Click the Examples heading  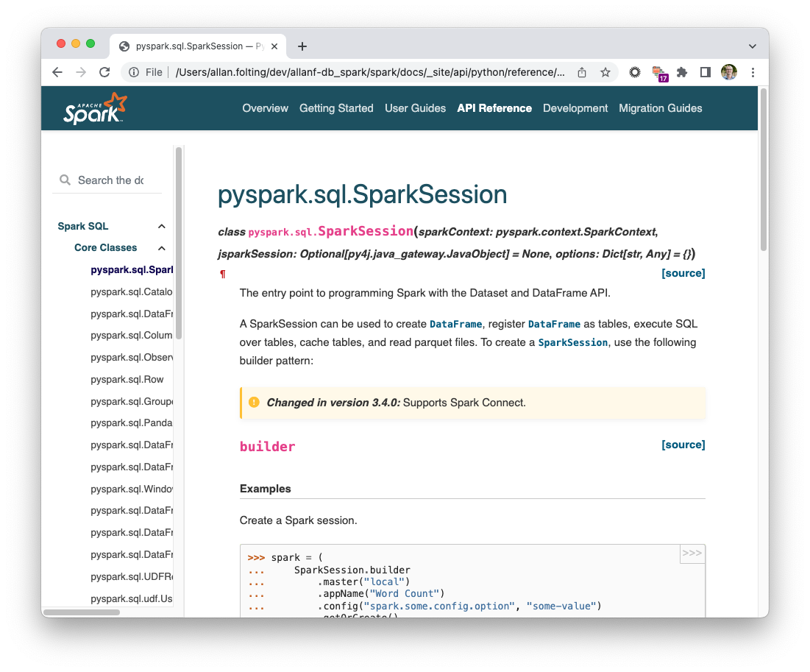click(265, 489)
